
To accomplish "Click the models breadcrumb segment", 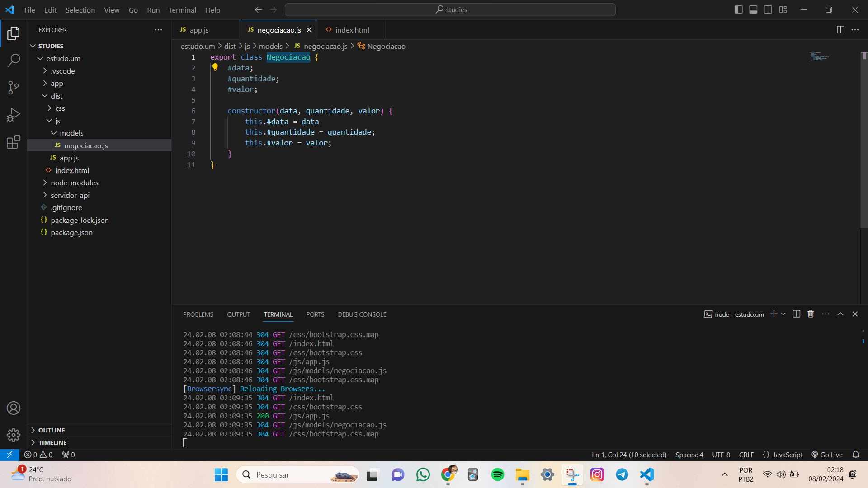I will (270, 46).
